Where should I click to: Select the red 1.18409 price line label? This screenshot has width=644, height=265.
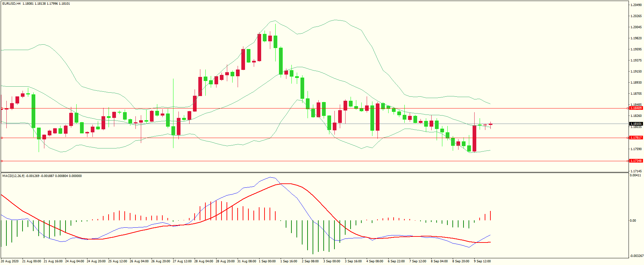pos(636,108)
